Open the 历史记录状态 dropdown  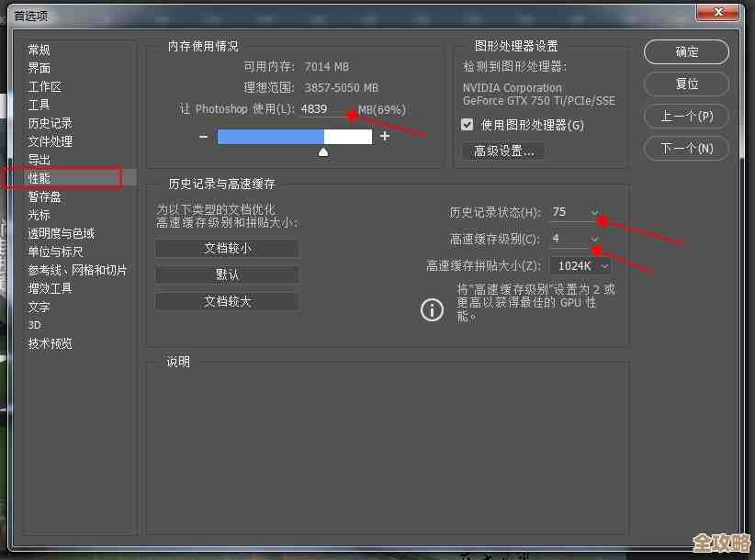pyautogui.click(x=574, y=210)
